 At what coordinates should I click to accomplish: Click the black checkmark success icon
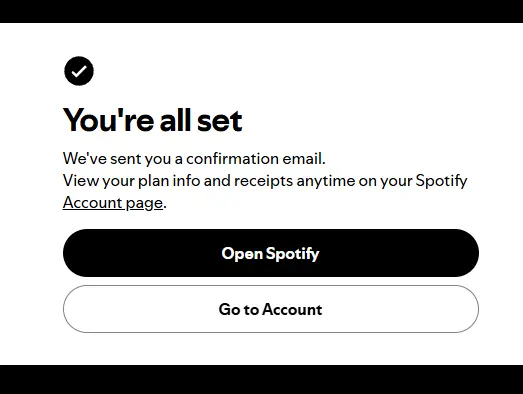79,71
